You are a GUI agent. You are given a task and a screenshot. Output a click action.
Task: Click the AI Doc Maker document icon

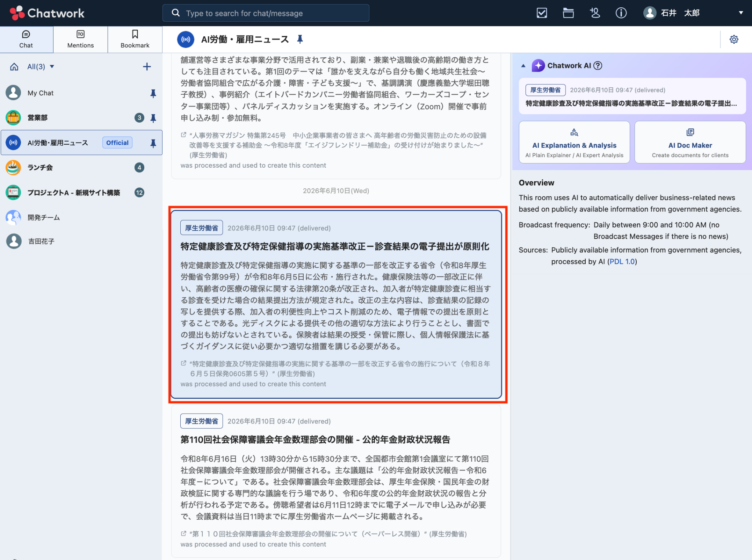pos(690,132)
